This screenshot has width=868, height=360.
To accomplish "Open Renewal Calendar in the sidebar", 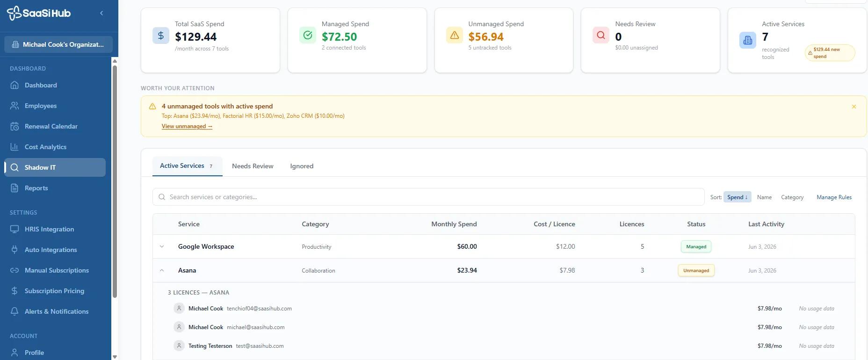I will (55, 126).
